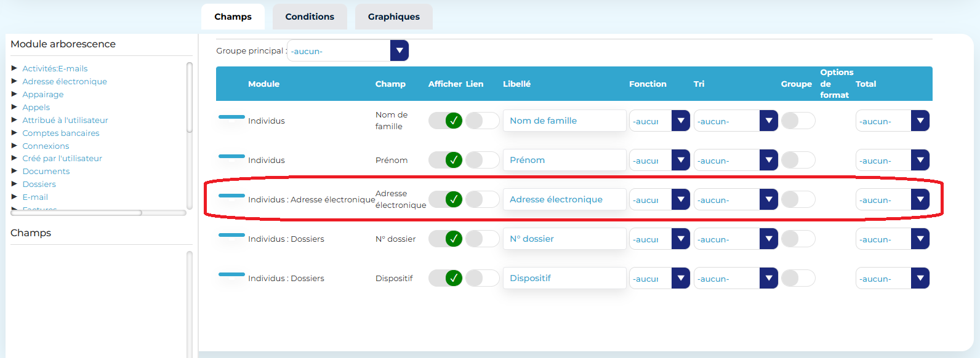The height and width of the screenshot is (358, 980).
Task: Open the Dossiers module link in tree
Action: point(39,184)
